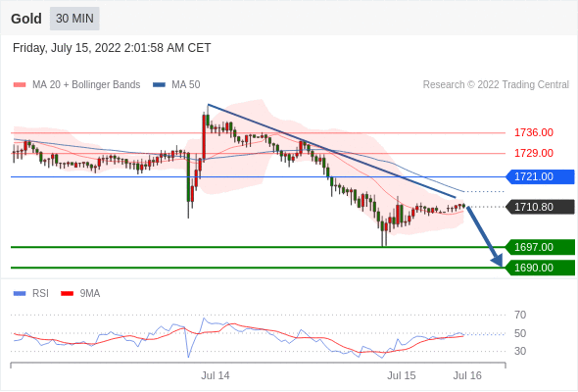Toggle the 9MA legend item
Screen dimensions: 578x392
80,294
